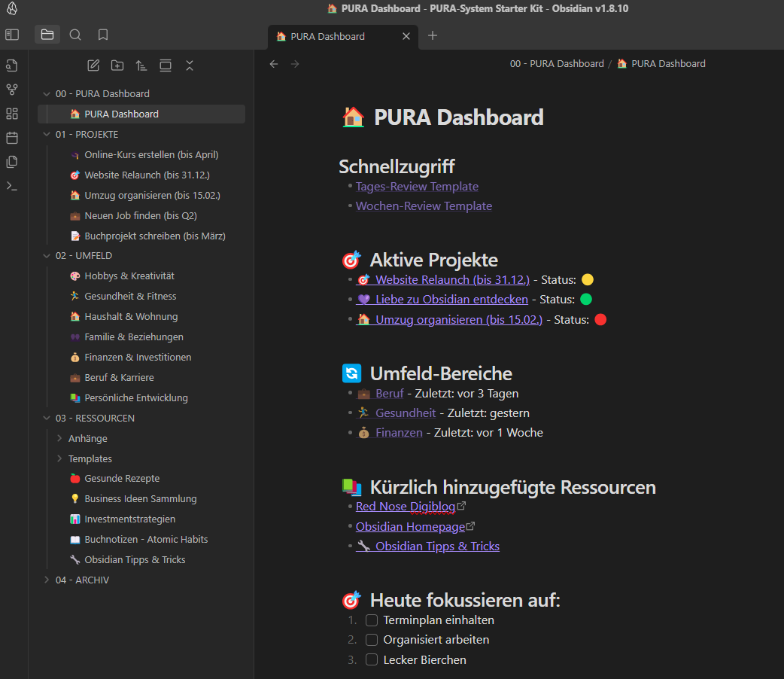Expand the 04 - ARCHIV folder
The height and width of the screenshot is (679, 784).
47,580
